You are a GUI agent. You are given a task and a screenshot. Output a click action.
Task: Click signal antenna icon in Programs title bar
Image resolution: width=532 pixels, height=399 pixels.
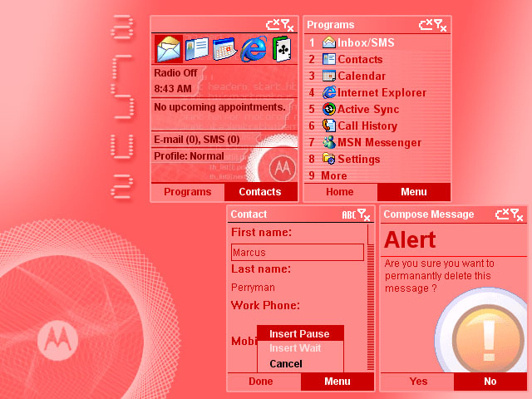pos(441,25)
